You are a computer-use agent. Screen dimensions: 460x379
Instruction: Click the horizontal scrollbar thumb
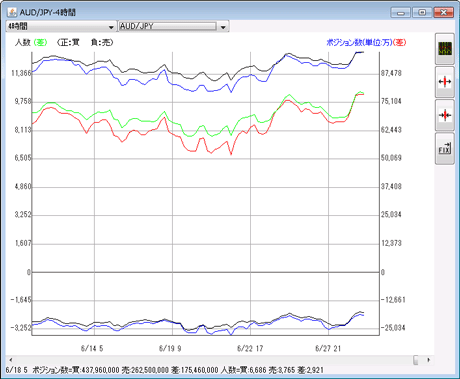(x=416, y=360)
